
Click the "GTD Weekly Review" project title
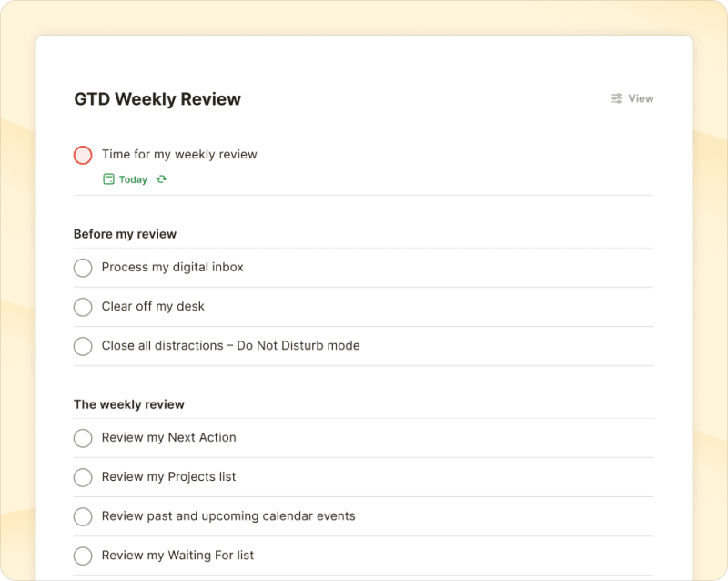point(157,99)
